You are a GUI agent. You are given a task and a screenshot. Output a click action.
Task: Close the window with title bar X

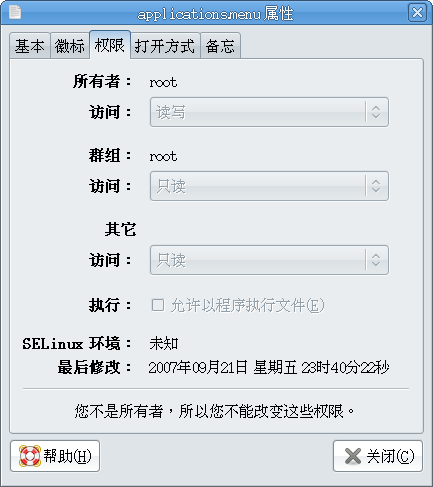click(417, 13)
